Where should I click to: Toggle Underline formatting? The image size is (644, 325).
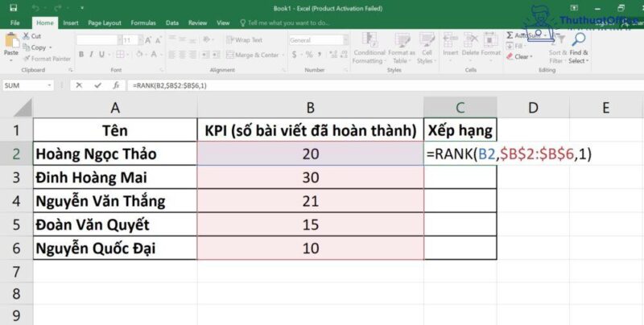coord(101,55)
